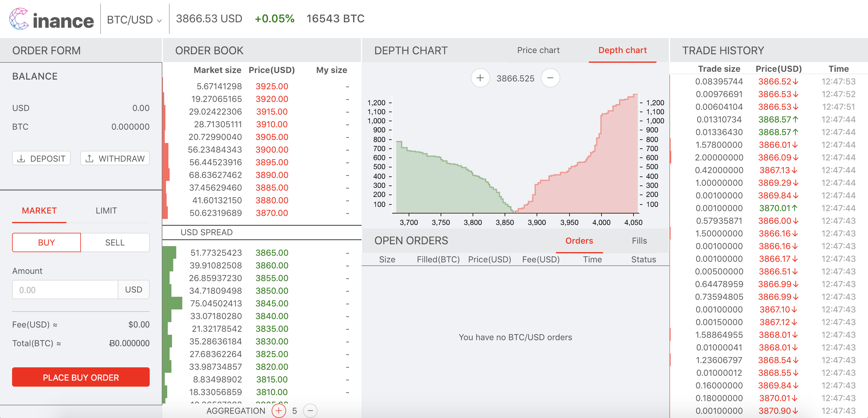Switch order type to LIMIT
The width and height of the screenshot is (868, 418).
click(106, 211)
